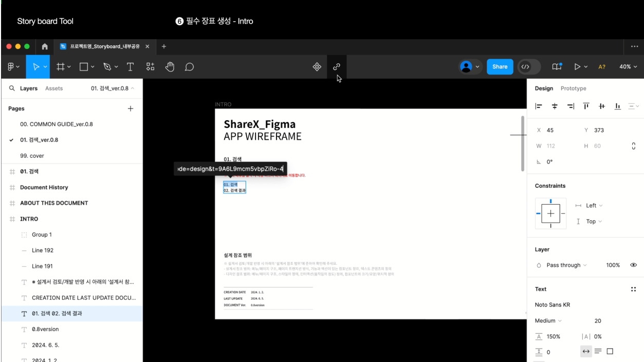Open the Resources components tool

pos(150,67)
